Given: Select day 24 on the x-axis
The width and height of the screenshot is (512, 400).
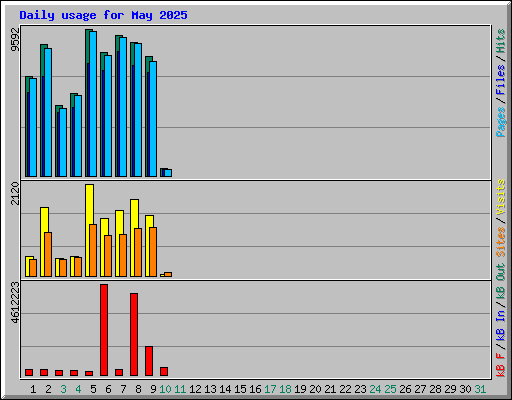Looking at the screenshot, I should pos(375,389).
